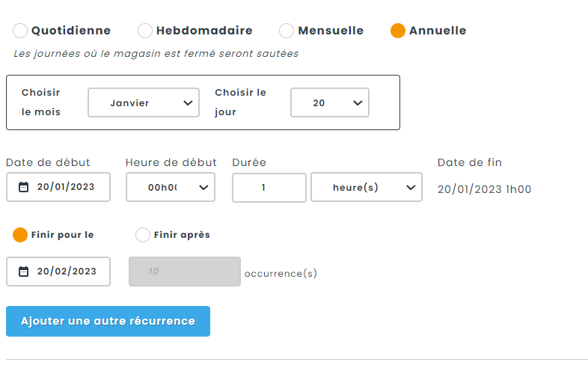Expand the day dropdown showing 20

(x=329, y=103)
